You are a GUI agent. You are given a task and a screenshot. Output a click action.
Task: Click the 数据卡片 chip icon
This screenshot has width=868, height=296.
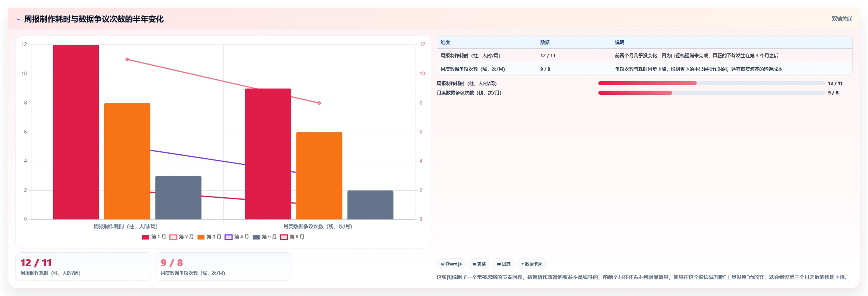[x=523, y=264]
